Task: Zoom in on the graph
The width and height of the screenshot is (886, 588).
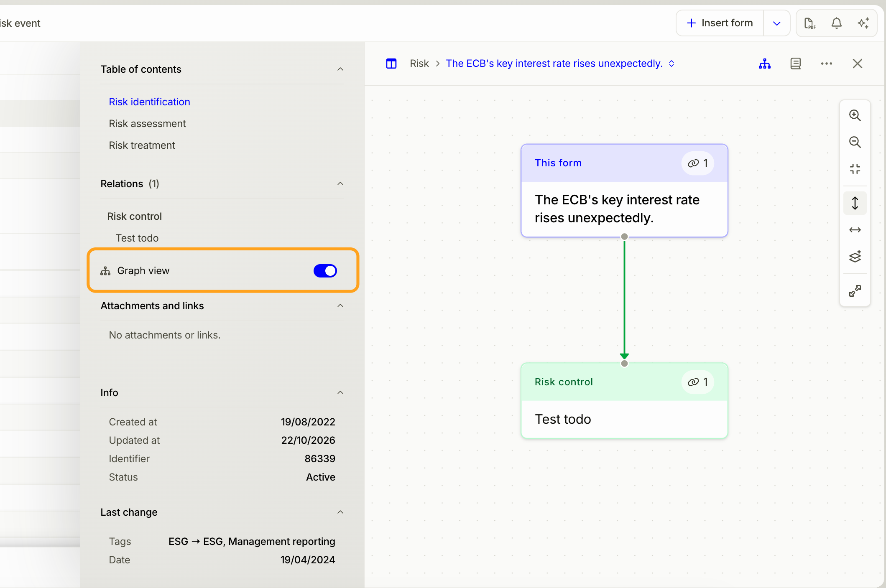Action: pyautogui.click(x=855, y=115)
